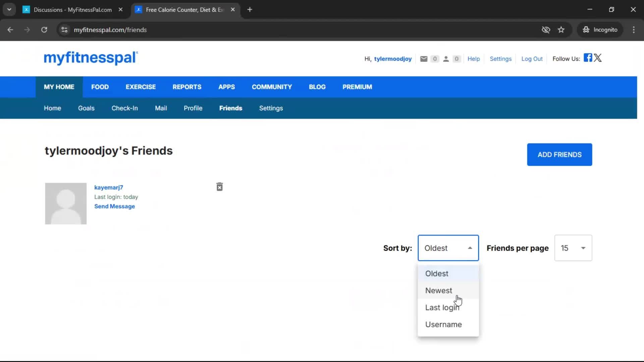Open the X (Twitter) follow icon
This screenshot has height=362, width=644.
[598, 58]
